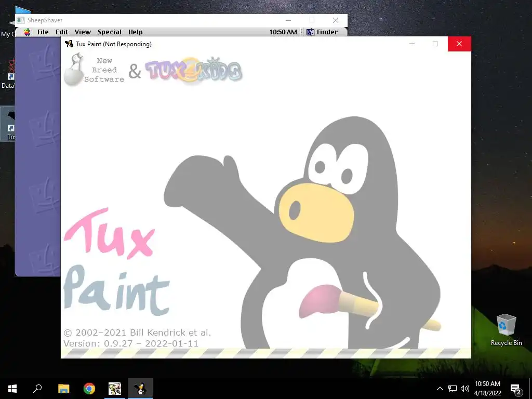
Task: Select the Data desktop shortcut
Action: click(8, 74)
